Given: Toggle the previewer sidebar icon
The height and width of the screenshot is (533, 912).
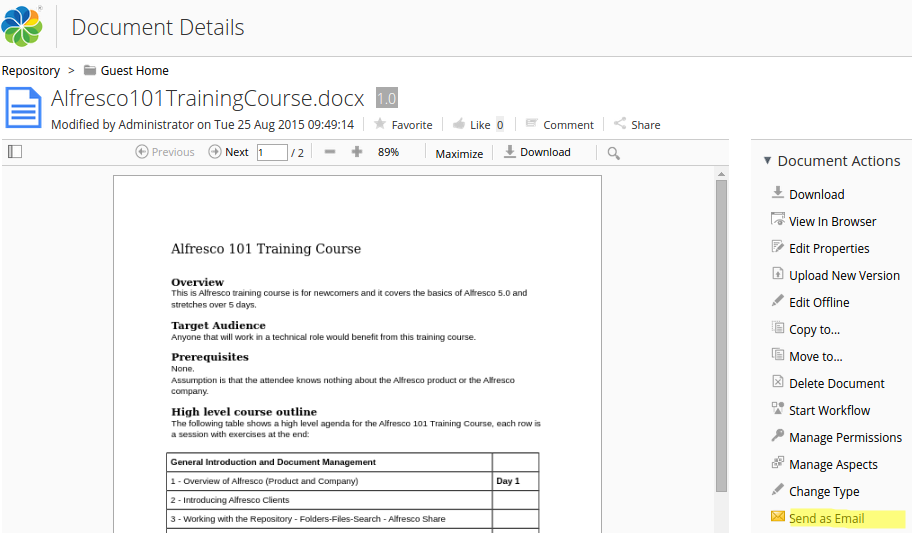Looking at the screenshot, I should click(x=15, y=152).
